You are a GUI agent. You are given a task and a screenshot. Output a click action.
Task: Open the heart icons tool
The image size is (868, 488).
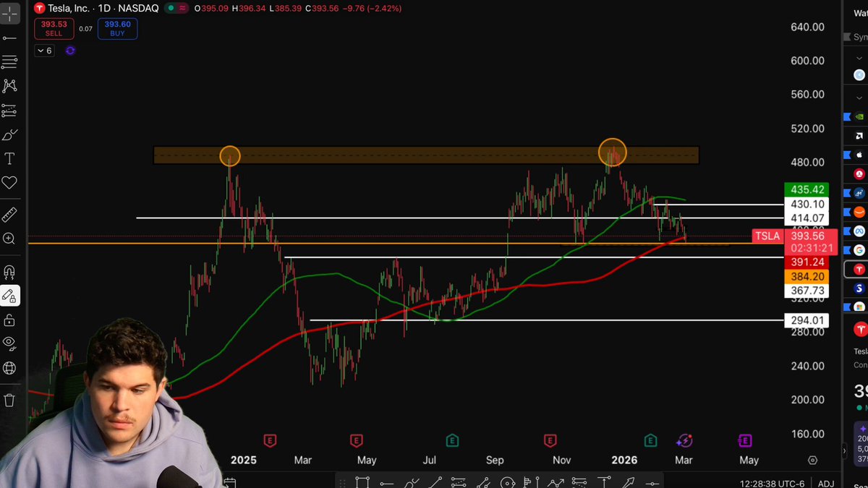9,183
